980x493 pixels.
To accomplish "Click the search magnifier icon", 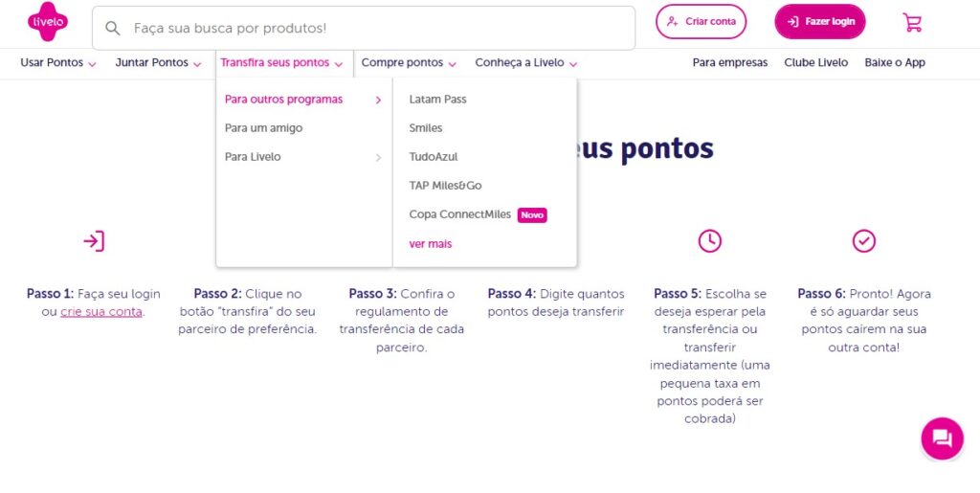I will [113, 29].
